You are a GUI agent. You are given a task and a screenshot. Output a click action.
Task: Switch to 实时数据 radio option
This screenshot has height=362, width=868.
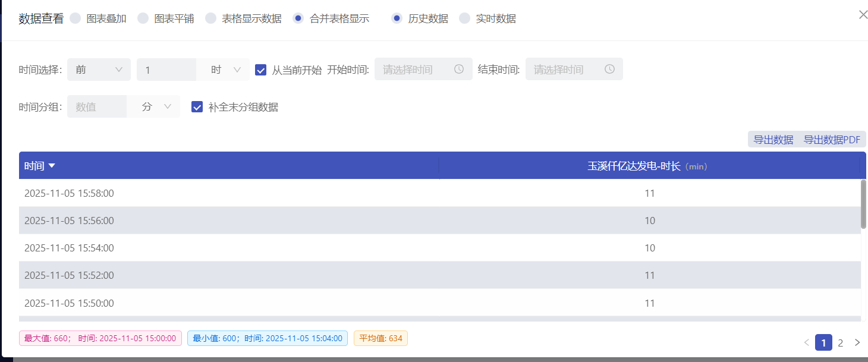point(465,18)
